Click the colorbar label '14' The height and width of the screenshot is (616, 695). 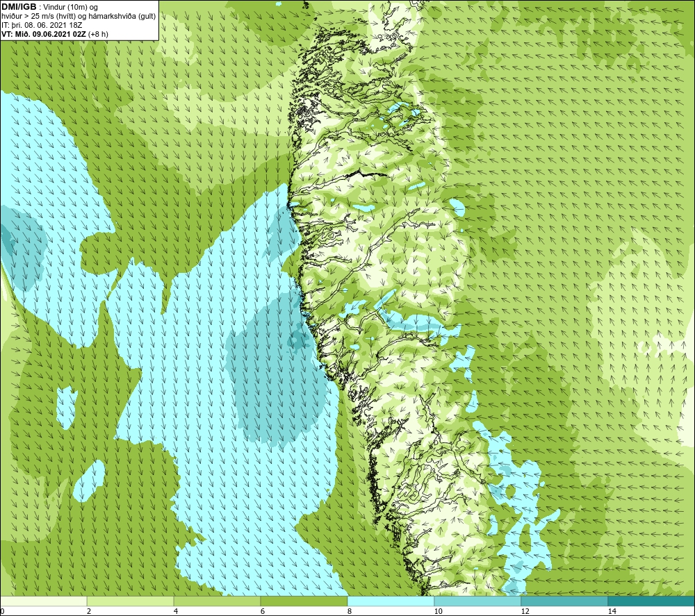tap(612, 612)
